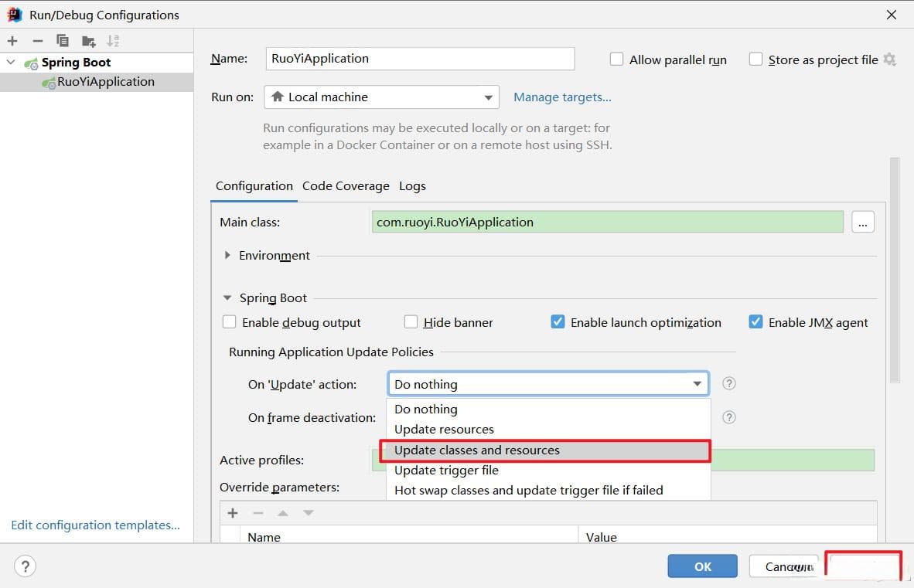Choose Do nothing from dropdown list
Image resolution: width=914 pixels, height=588 pixels.
(548, 410)
